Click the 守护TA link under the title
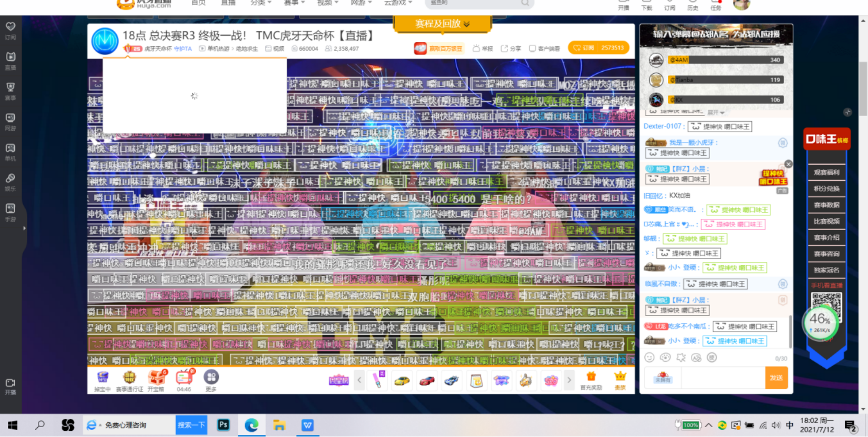 [182, 49]
